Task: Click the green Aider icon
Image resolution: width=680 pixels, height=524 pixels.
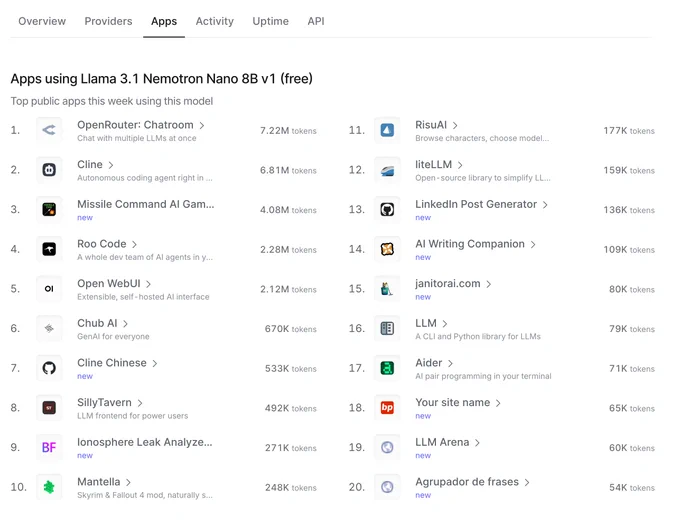Action: click(x=387, y=368)
